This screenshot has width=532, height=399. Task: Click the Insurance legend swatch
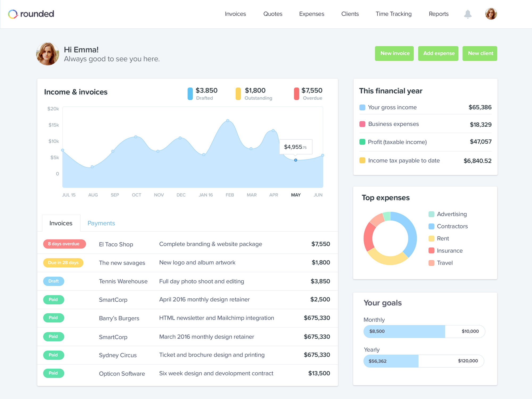(431, 251)
